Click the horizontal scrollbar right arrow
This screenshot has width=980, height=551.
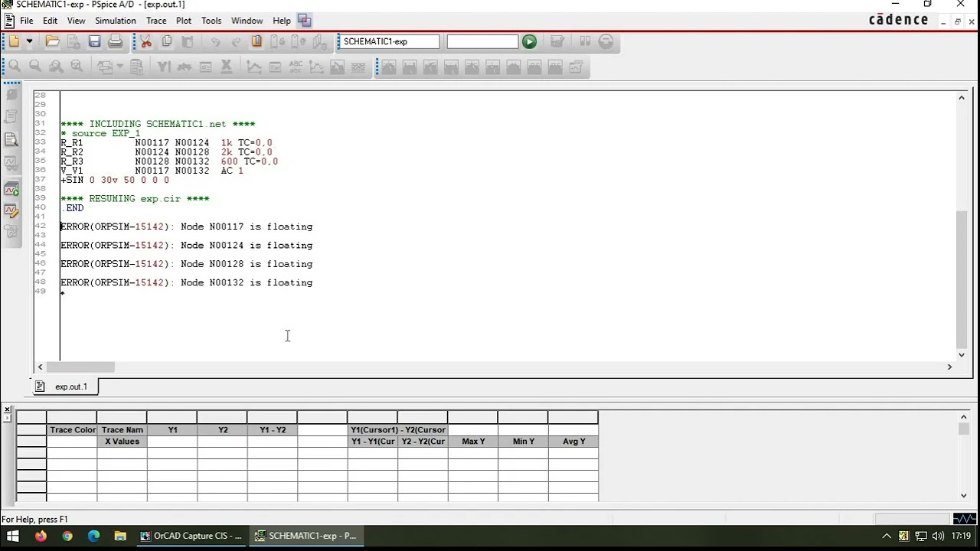949,367
